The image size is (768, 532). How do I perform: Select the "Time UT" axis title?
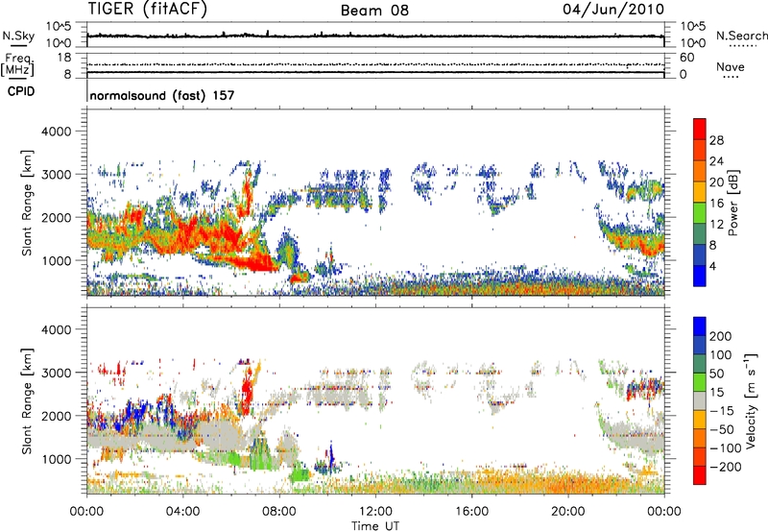[x=375, y=525]
